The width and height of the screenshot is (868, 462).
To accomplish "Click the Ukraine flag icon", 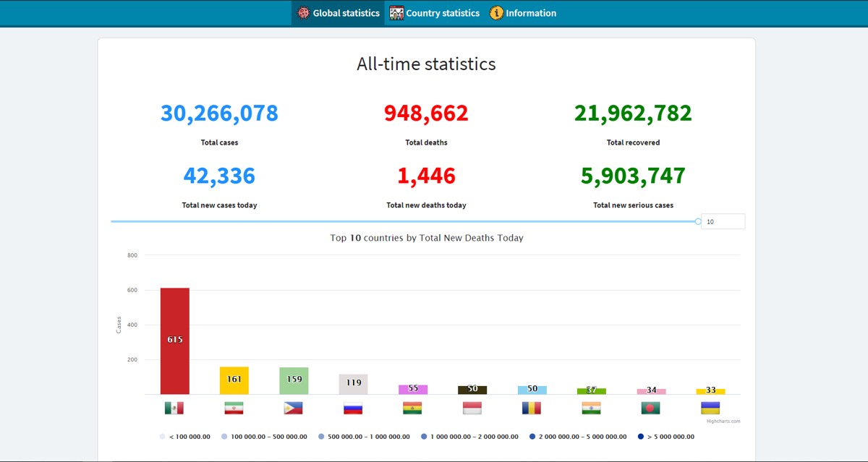I will [x=710, y=408].
